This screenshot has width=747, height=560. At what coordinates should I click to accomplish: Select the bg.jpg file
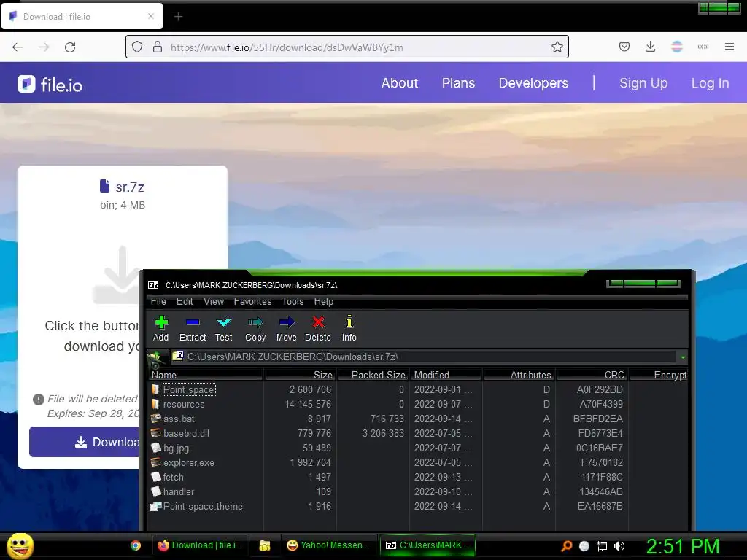pyautogui.click(x=176, y=448)
